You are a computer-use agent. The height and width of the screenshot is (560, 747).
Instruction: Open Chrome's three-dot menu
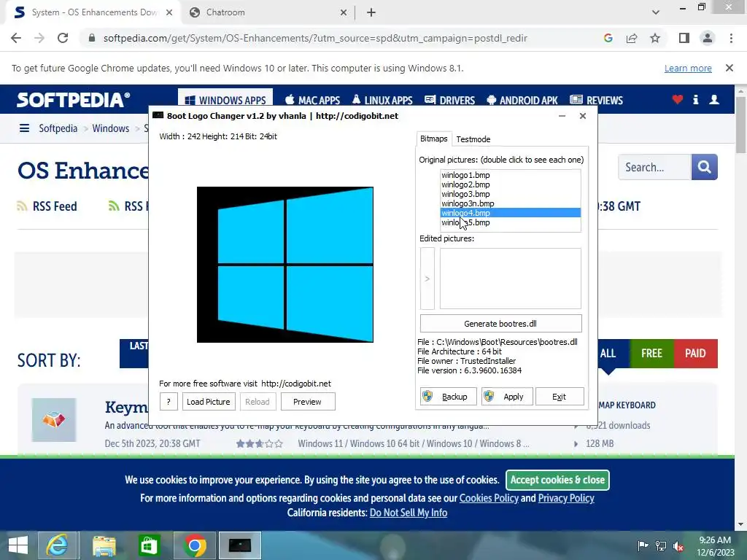pyautogui.click(x=731, y=38)
